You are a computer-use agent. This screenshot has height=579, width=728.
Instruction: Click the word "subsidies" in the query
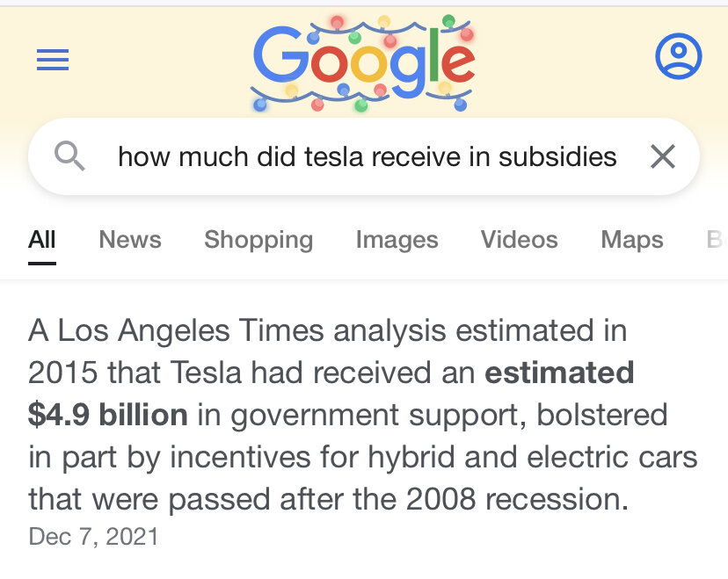click(557, 156)
